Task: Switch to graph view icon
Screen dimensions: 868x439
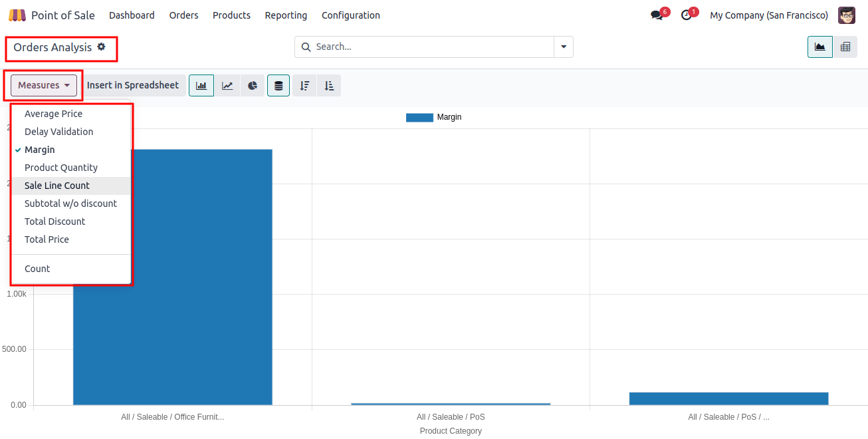Action: tap(820, 47)
